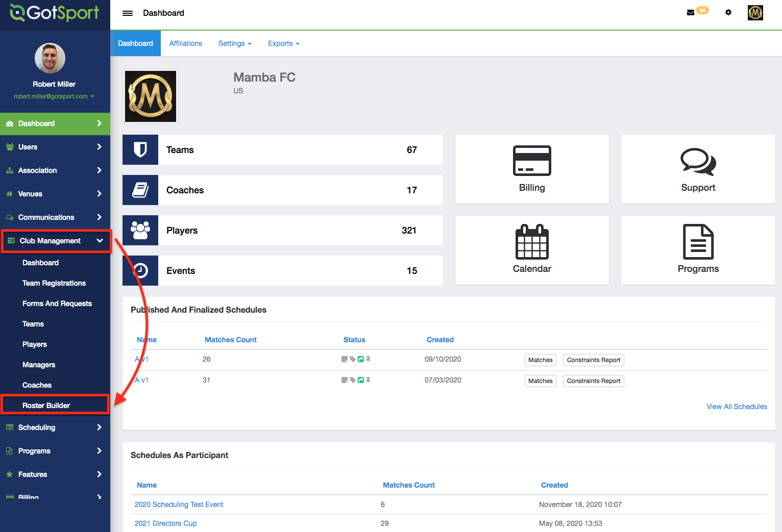Open Constraints Report for 07/03/2020 schedule
Image resolution: width=782 pixels, height=532 pixels.
594,381
